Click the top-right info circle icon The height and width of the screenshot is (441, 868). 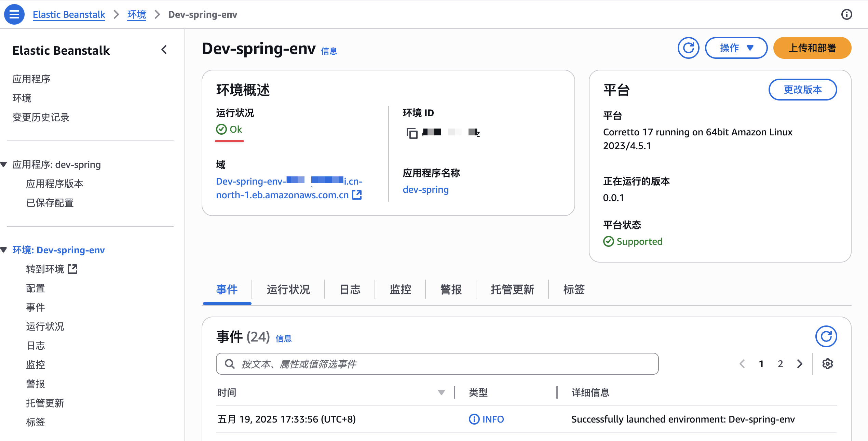846,14
